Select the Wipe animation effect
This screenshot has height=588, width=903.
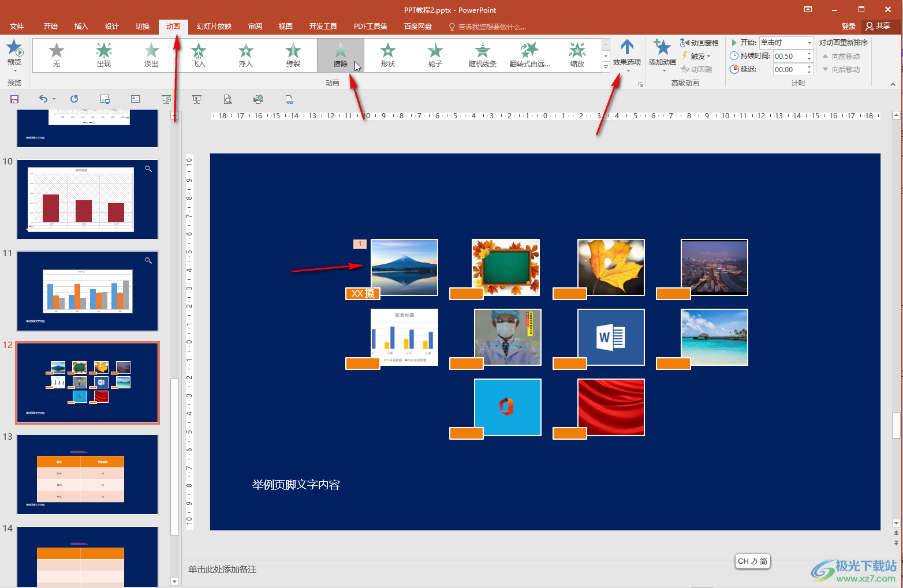[x=341, y=55]
